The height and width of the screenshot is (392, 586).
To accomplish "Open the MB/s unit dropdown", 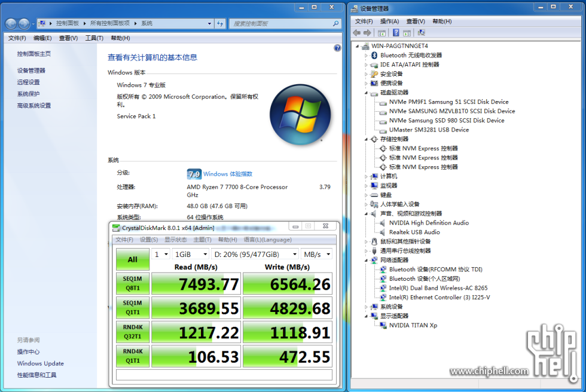I will [316, 254].
